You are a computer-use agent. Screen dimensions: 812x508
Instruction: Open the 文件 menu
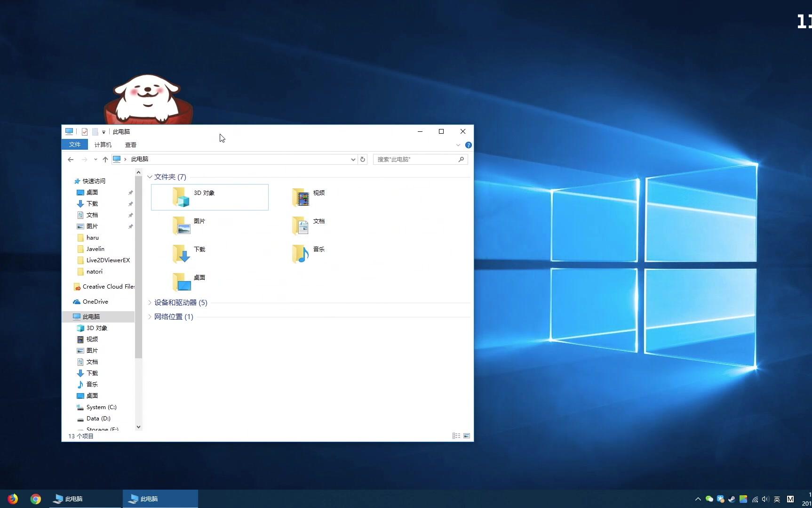click(74, 145)
